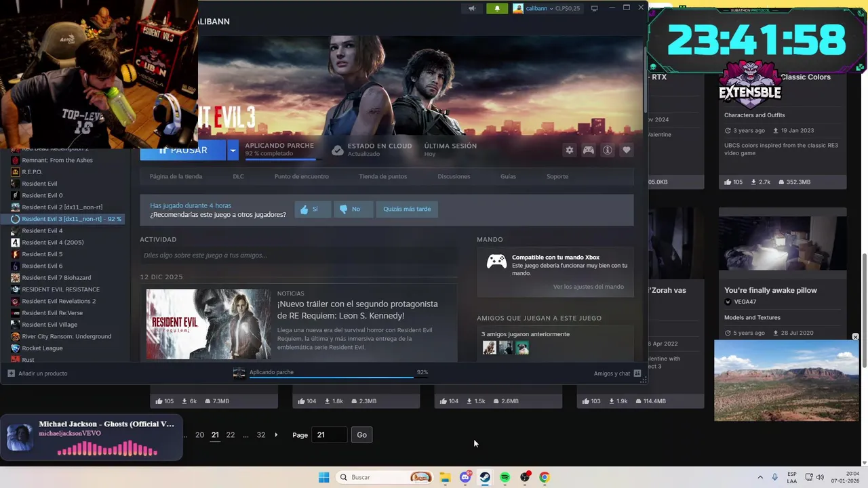868x488 pixels.
Task: Open Steam announcements megaphone icon
Action: 472,8
